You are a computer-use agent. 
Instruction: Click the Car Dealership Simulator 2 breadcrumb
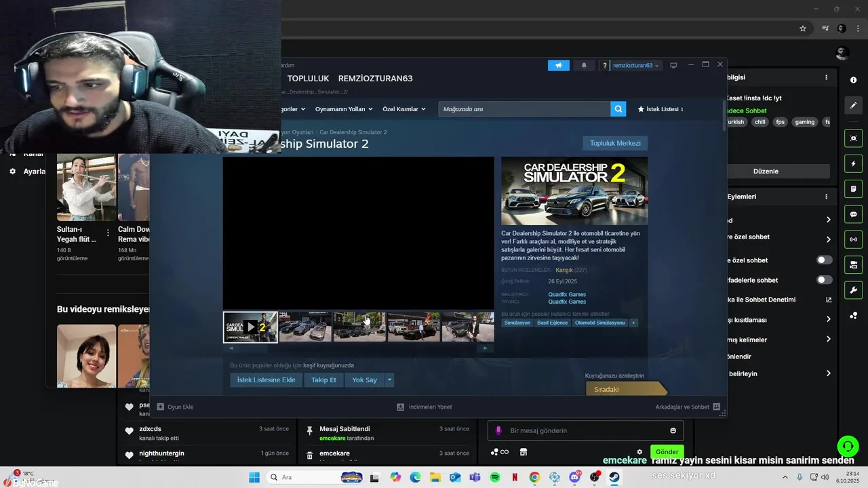coord(353,132)
